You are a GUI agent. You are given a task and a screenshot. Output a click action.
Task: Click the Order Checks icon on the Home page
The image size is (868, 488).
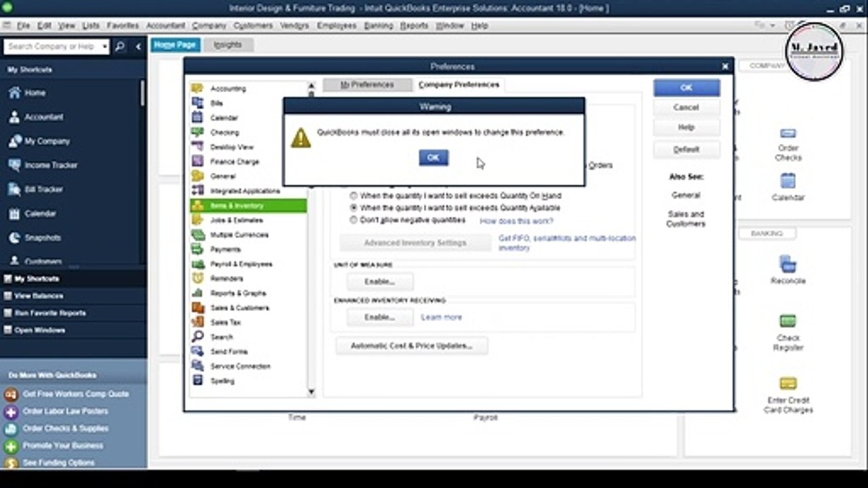click(x=788, y=134)
